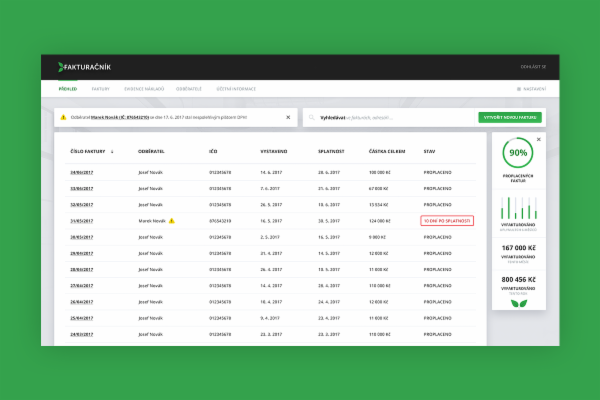Sort by Číslo faktury arrow
This screenshot has height=400, width=600.
(x=111, y=152)
